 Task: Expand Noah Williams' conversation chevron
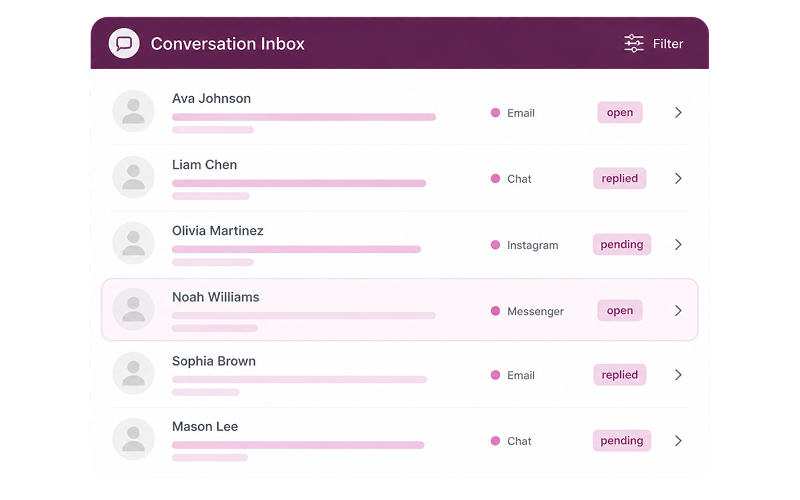tap(678, 310)
